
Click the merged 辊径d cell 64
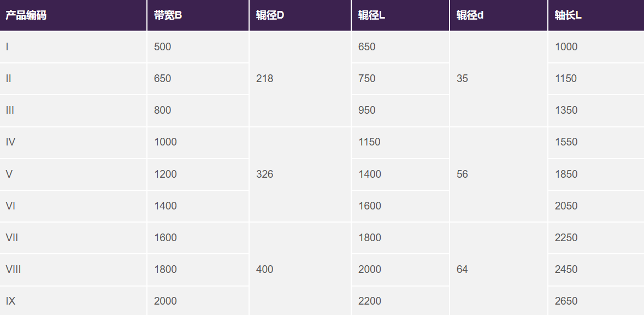click(x=499, y=270)
